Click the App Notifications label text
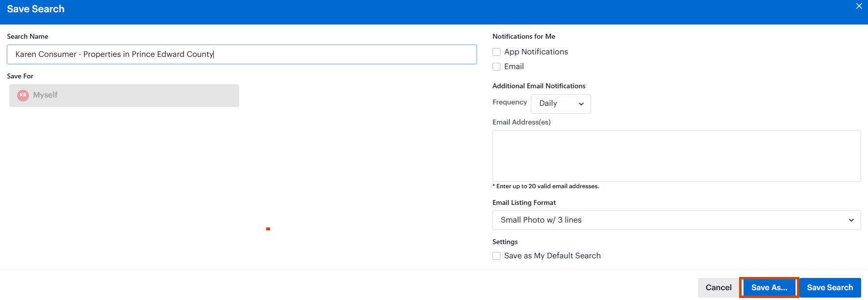 536,52
